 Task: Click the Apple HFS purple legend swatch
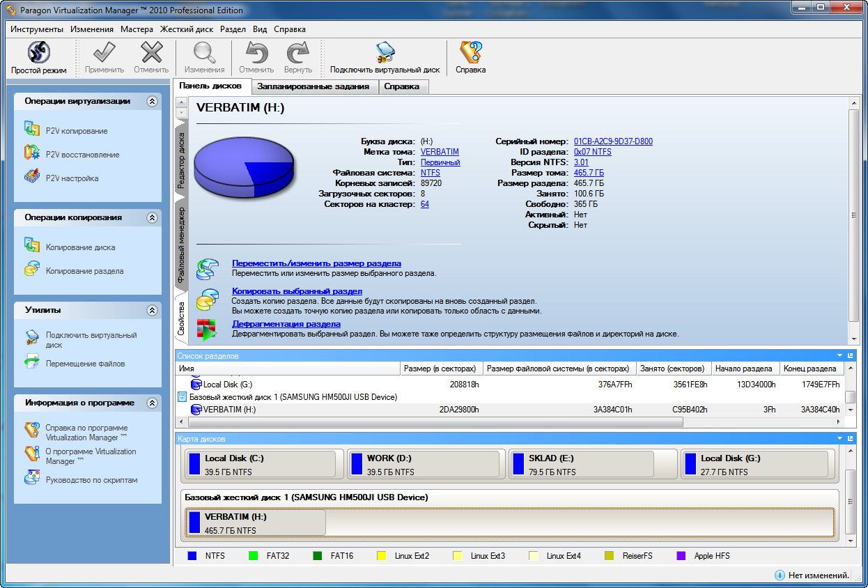point(681,556)
